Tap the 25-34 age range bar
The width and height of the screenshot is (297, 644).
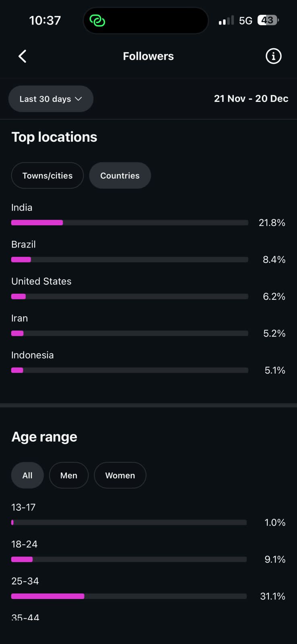click(x=129, y=596)
